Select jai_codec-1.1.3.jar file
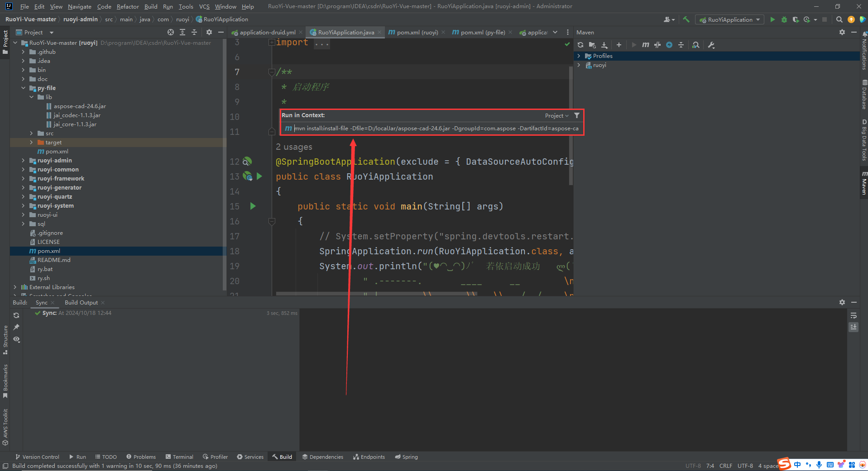This screenshot has width=868, height=471. [x=77, y=115]
